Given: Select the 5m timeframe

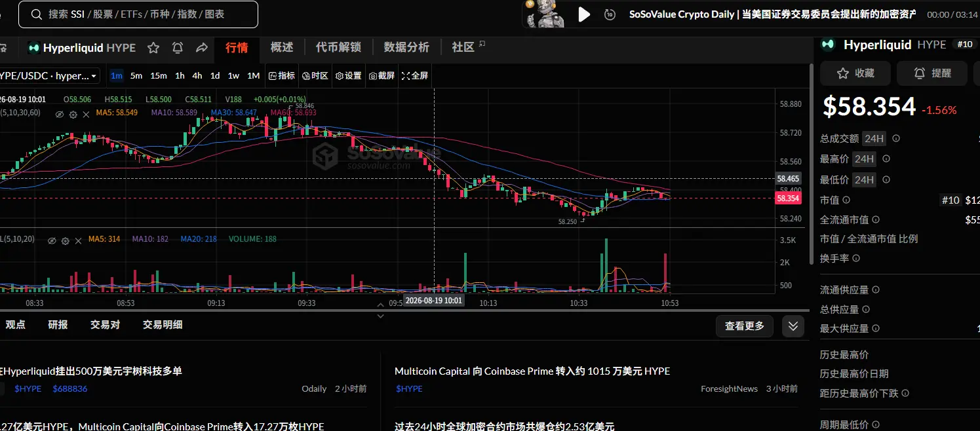Looking at the screenshot, I should click(136, 76).
